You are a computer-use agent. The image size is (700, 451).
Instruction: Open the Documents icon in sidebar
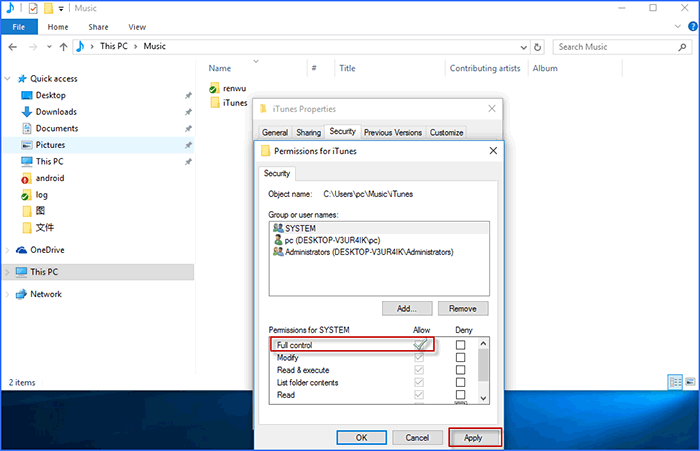point(27,128)
